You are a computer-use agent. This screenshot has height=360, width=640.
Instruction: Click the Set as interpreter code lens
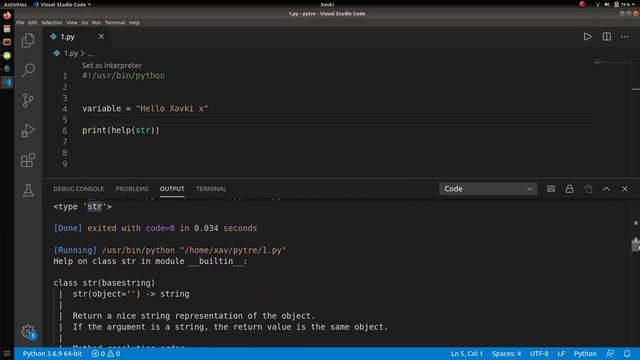112,65
